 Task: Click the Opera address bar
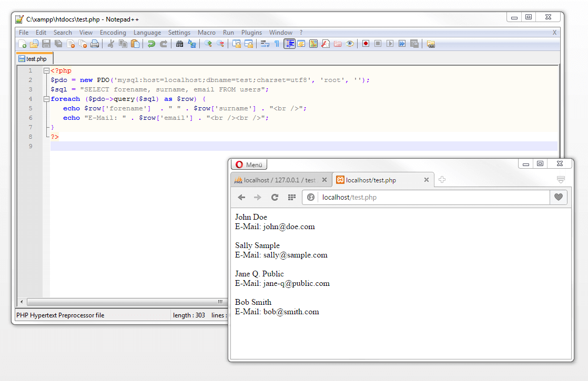[x=433, y=198]
